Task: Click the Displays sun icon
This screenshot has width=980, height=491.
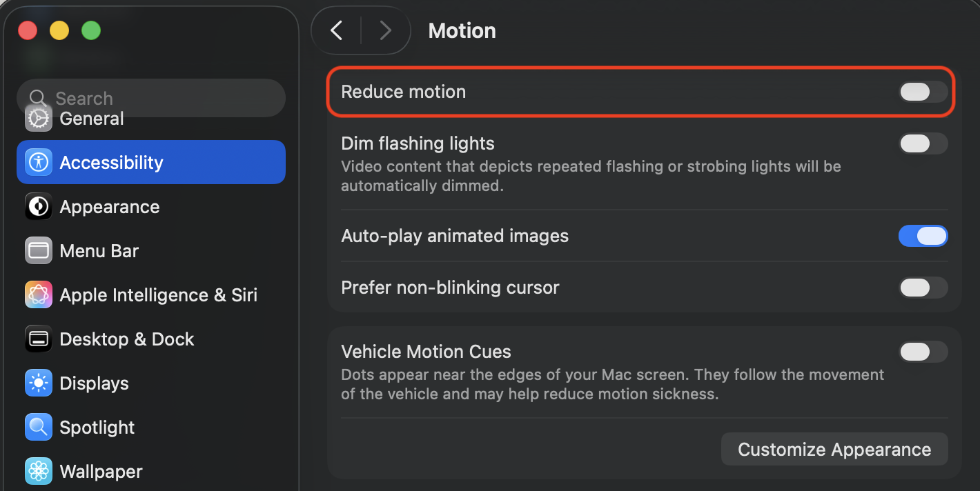Action: click(39, 383)
